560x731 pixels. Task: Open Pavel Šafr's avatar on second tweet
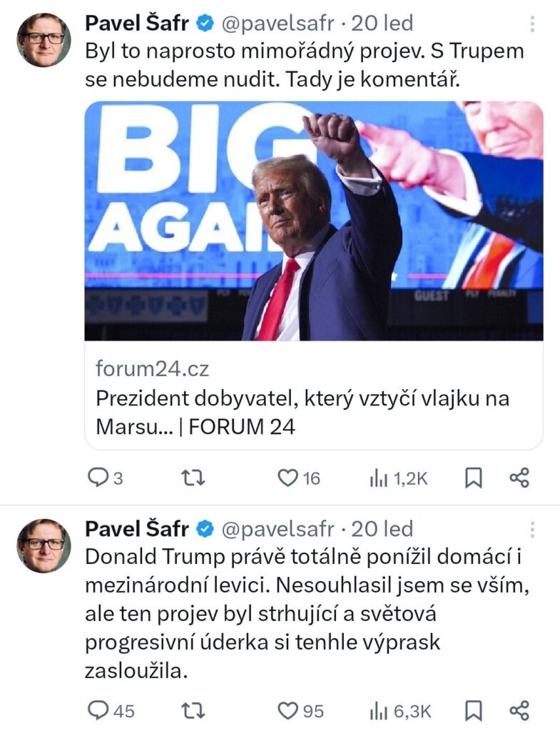coord(44,545)
